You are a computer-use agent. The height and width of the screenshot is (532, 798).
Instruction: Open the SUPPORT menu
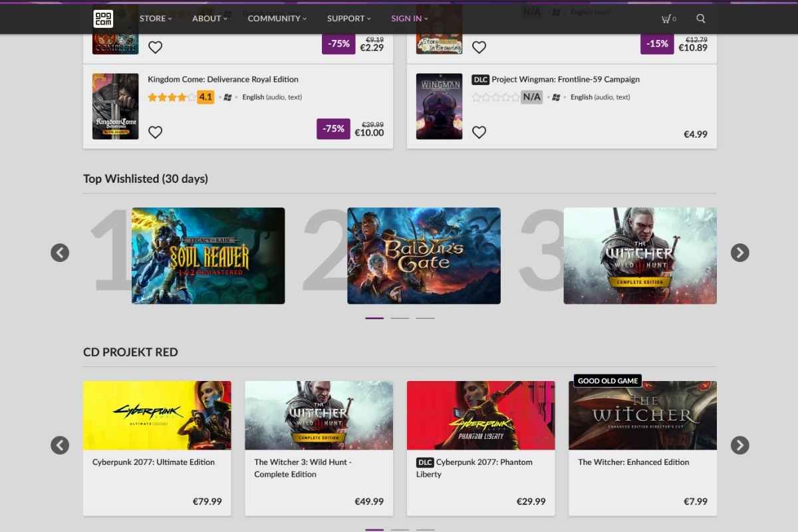pos(345,19)
